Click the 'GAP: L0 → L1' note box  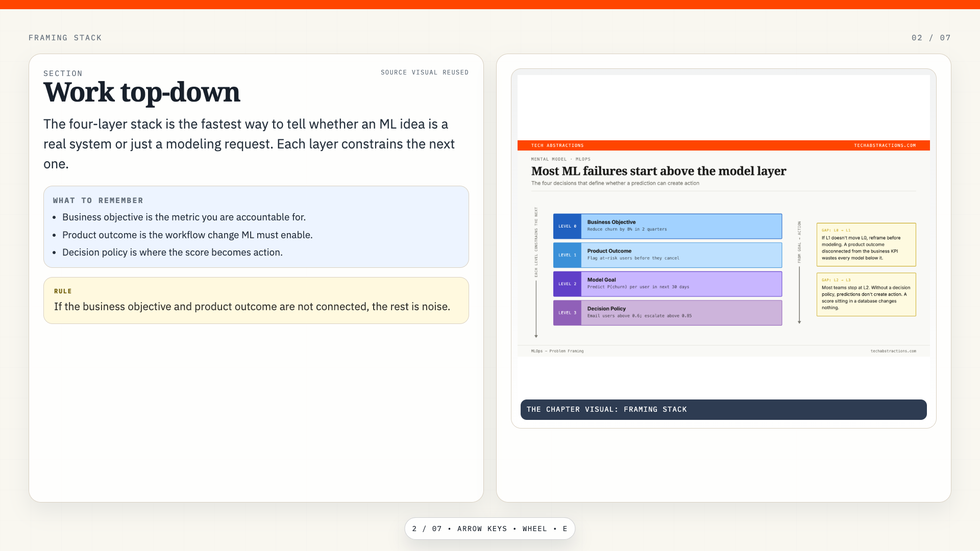[866, 244]
